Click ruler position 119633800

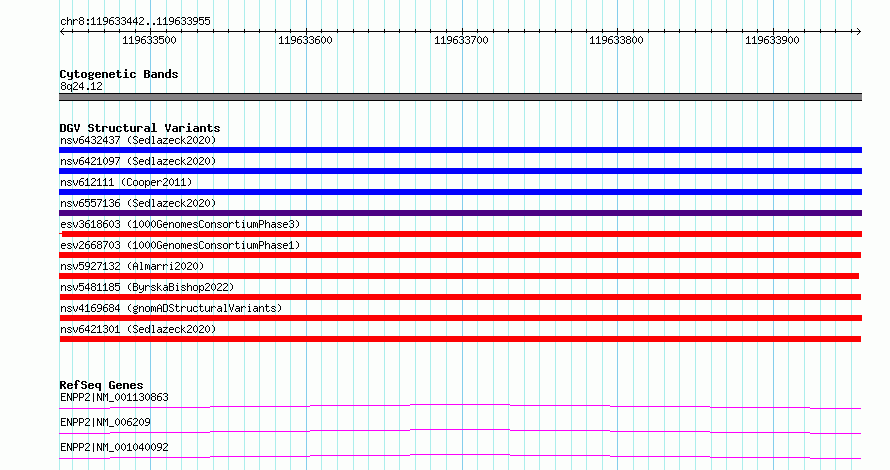click(616, 40)
